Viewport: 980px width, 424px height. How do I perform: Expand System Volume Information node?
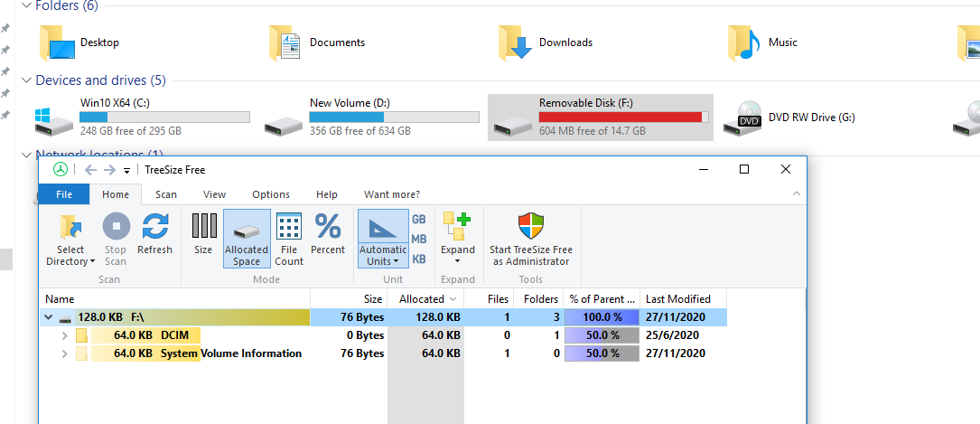pos(64,354)
